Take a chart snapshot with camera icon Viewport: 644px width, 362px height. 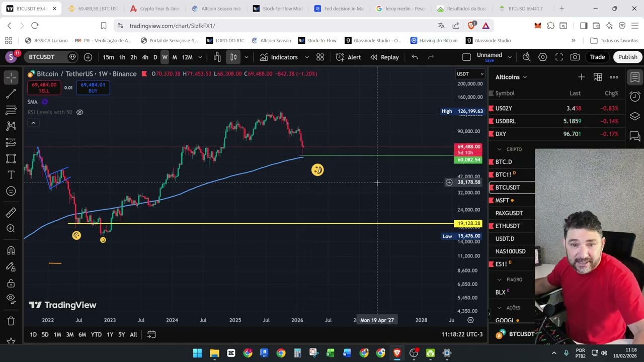(x=575, y=57)
